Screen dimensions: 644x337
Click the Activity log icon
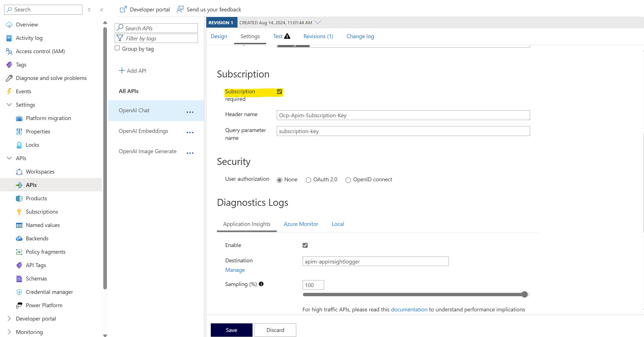[x=9, y=38]
